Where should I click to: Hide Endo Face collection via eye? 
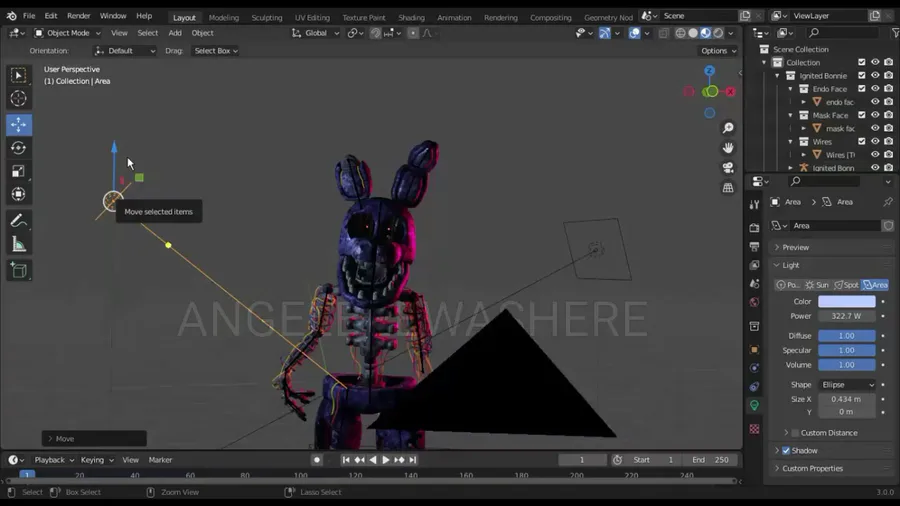point(875,88)
